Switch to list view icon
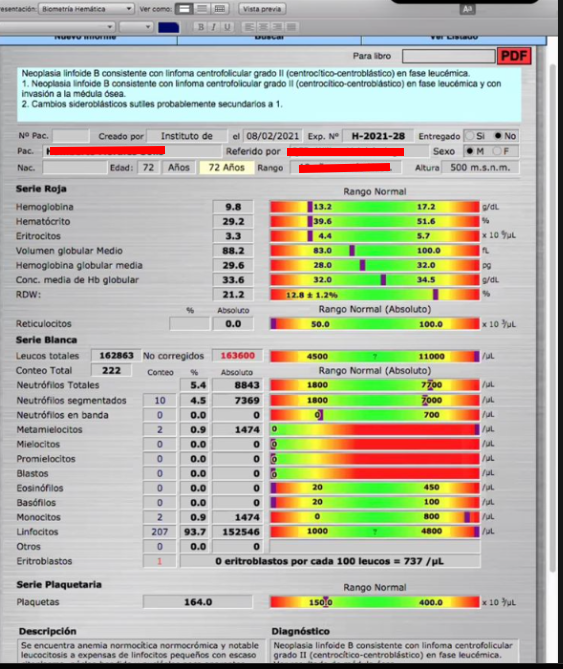 click(x=202, y=9)
